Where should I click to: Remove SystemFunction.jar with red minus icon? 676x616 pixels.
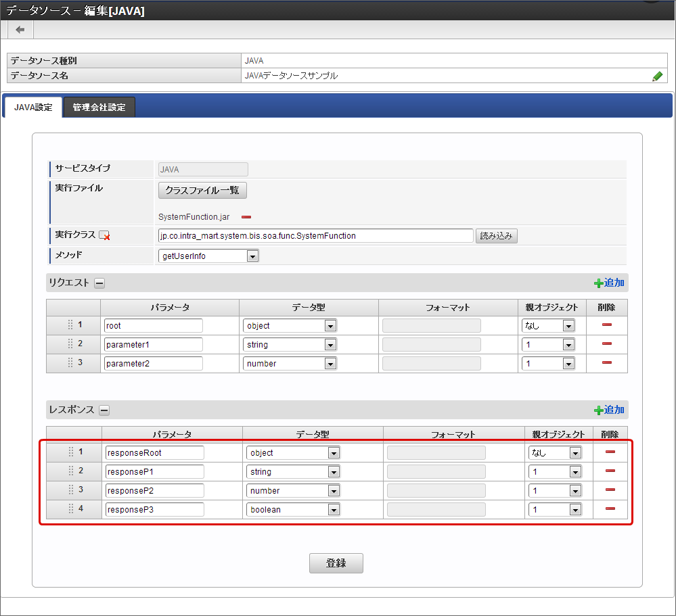[246, 217]
